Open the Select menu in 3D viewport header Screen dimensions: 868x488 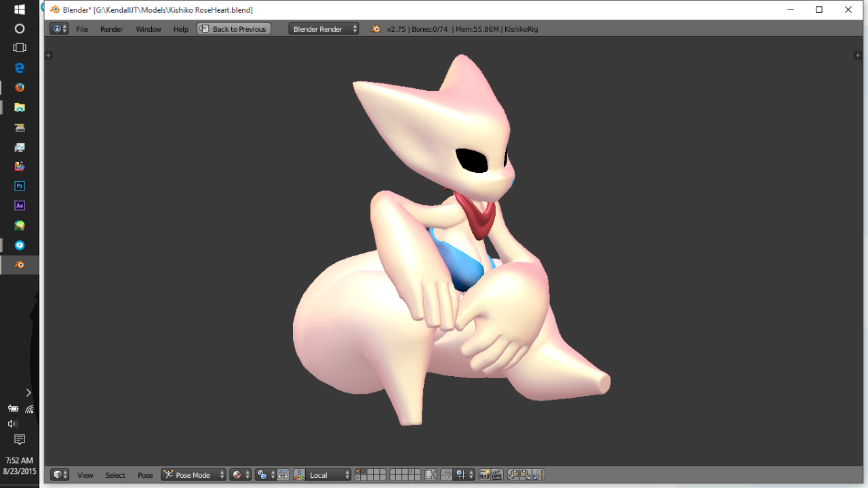tap(115, 475)
